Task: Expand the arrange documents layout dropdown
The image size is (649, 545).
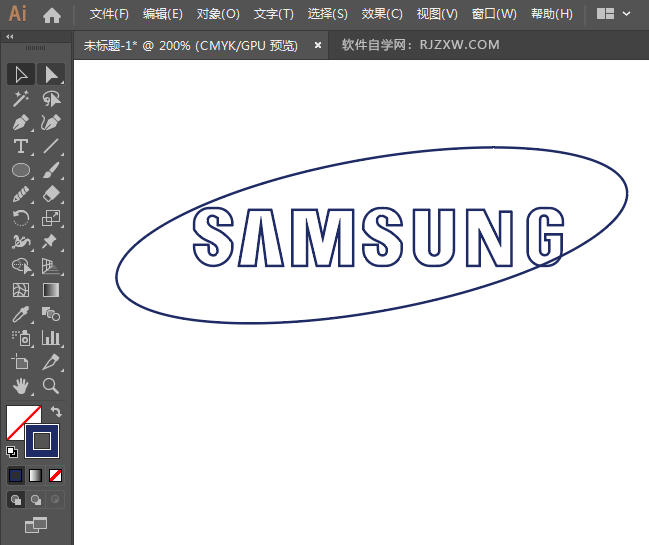Action: [x=614, y=14]
